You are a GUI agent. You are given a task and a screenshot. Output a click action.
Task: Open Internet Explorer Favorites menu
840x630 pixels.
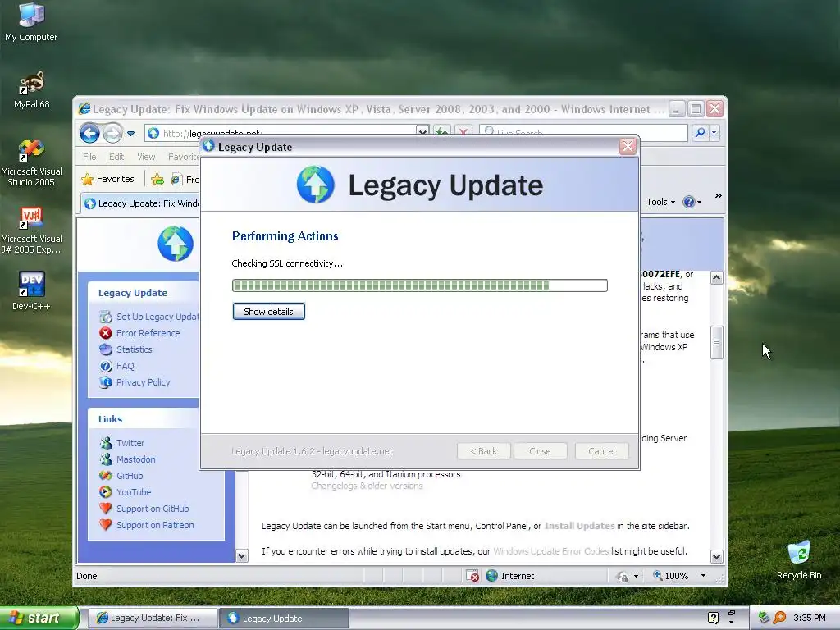pyautogui.click(x=183, y=157)
